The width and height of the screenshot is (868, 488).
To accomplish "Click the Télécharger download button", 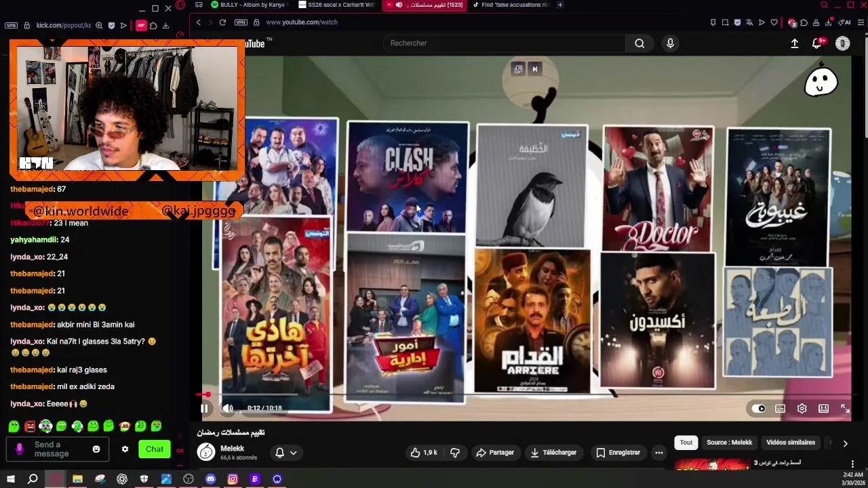I will (x=553, y=452).
